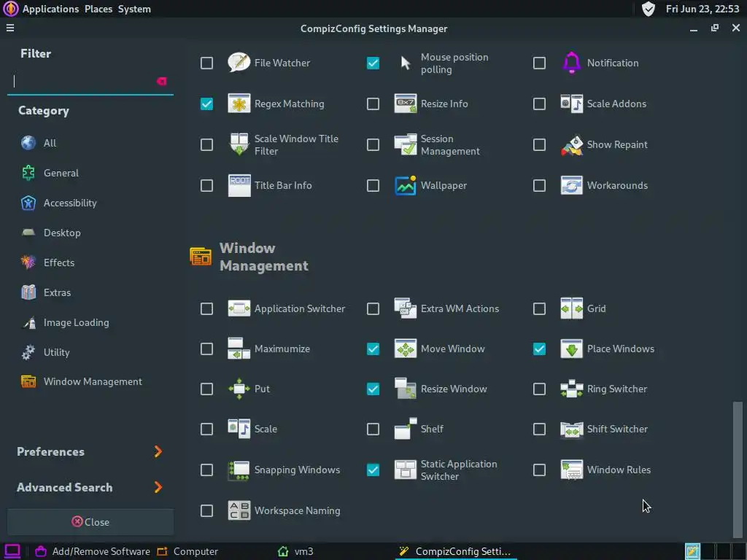Viewport: 747px width, 560px height.
Task: Open the Ring Switcher plugin icon
Action: tap(571, 389)
